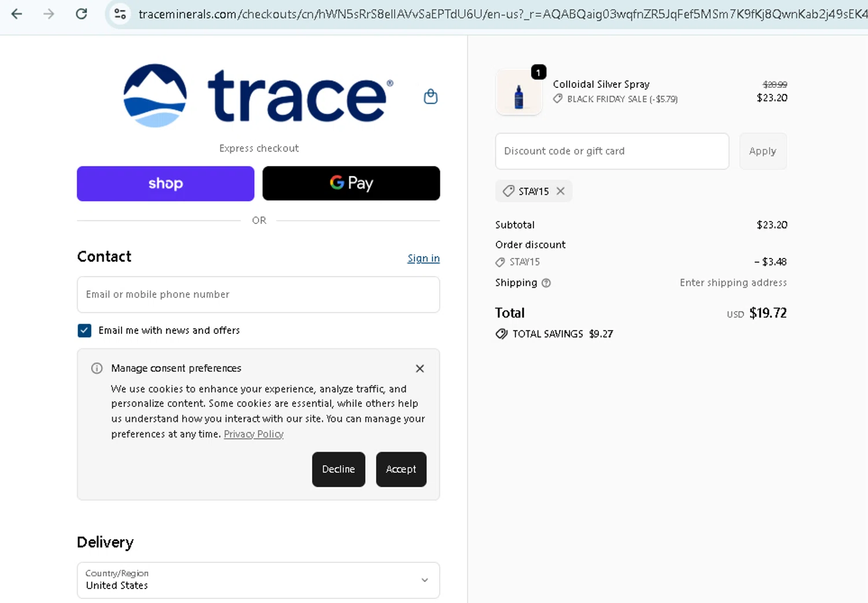Click the browser forward arrow

pos(49,14)
